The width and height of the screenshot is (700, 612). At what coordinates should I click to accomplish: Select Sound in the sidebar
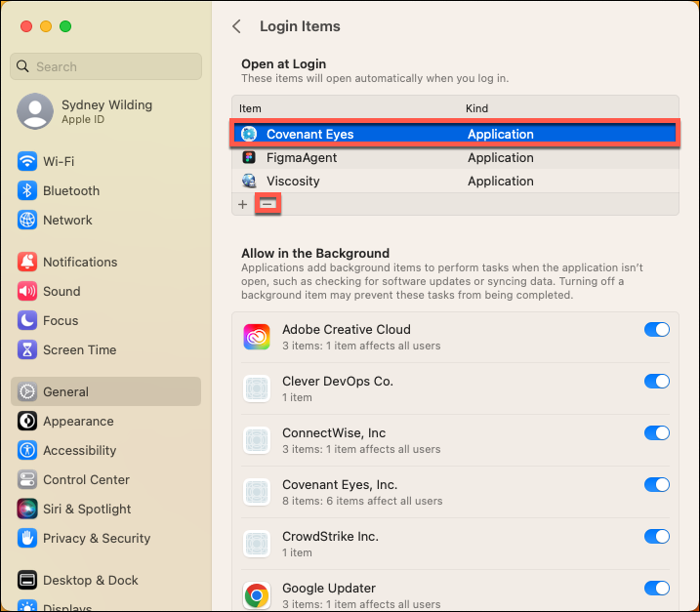point(105,291)
